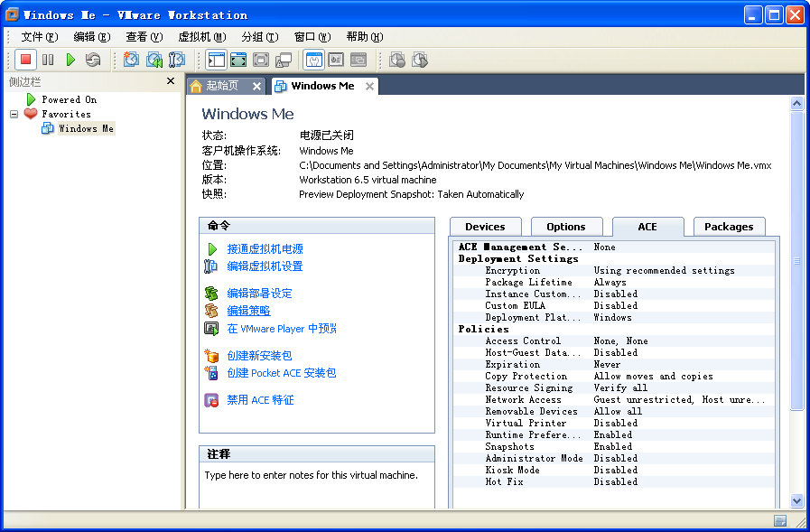Close the 起始页 tab
This screenshot has height=532, width=810.
click(x=256, y=86)
